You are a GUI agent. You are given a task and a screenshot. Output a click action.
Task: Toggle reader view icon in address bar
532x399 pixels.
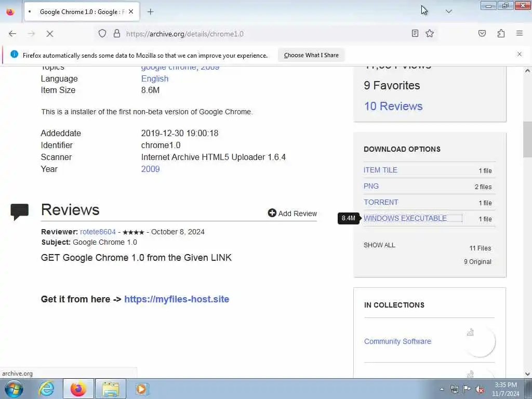(415, 33)
